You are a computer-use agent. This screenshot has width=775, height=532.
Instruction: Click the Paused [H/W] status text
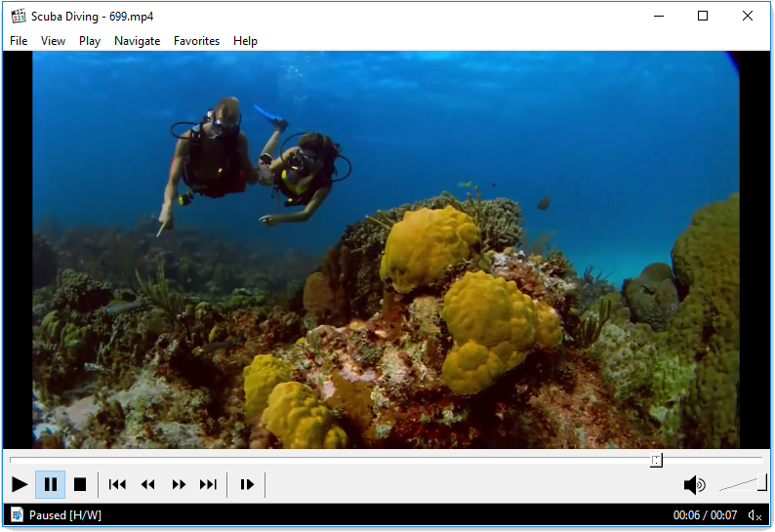tap(65, 515)
